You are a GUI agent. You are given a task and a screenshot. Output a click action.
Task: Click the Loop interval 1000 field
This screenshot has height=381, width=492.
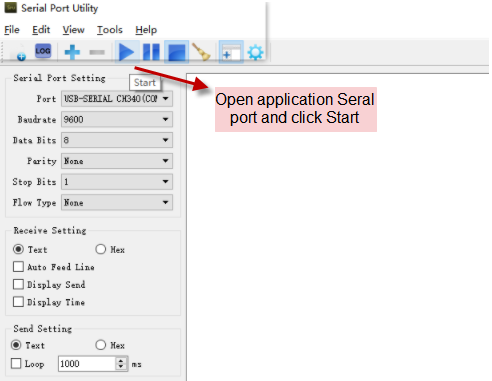(x=87, y=364)
